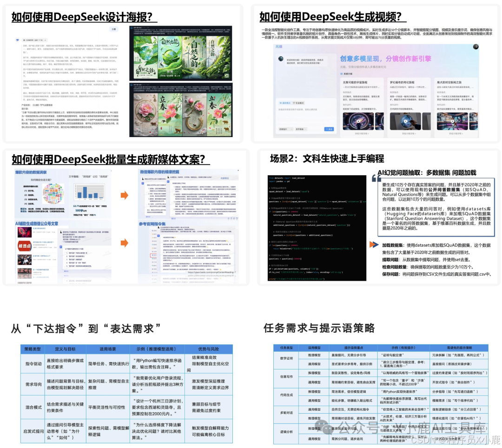
Task: Select the 数学证明 task row label
Action: pos(286,358)
